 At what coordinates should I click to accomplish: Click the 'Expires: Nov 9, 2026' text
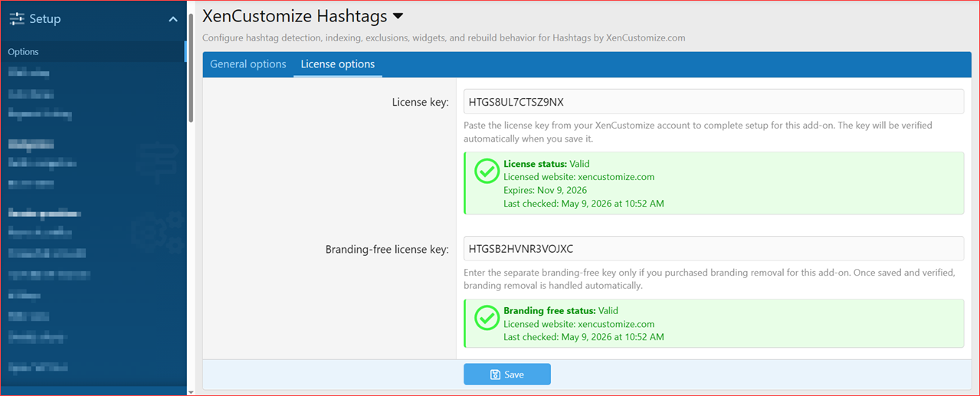545,190
